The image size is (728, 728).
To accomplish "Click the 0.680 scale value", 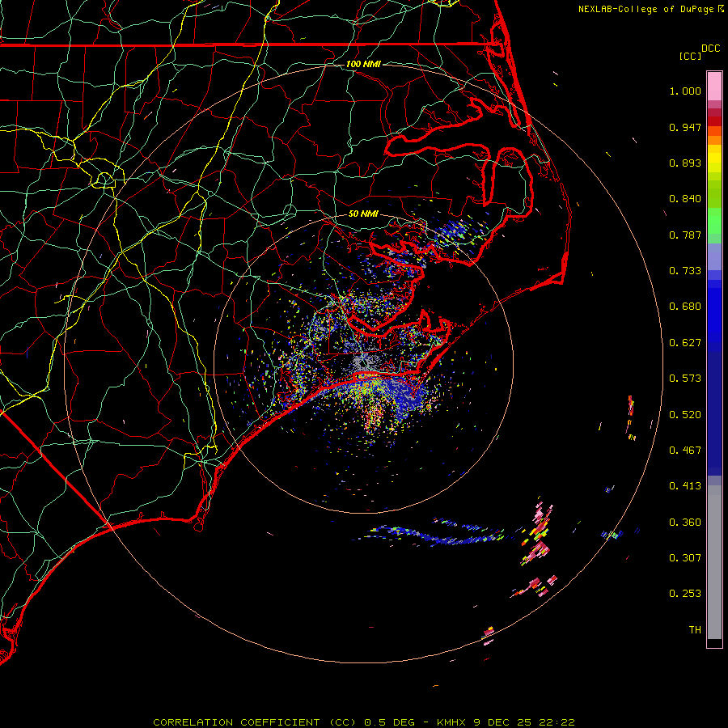I will click(x=685, y=307).
